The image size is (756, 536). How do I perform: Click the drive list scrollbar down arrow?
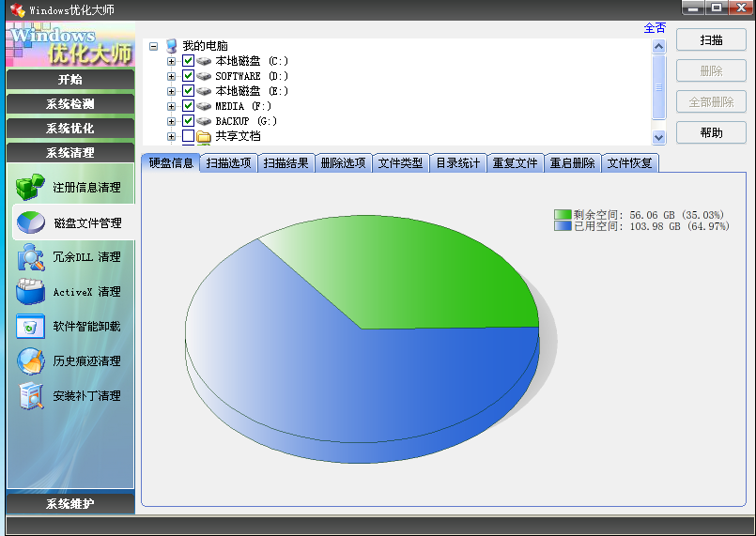pyautogui.click(x=658, y=137)
